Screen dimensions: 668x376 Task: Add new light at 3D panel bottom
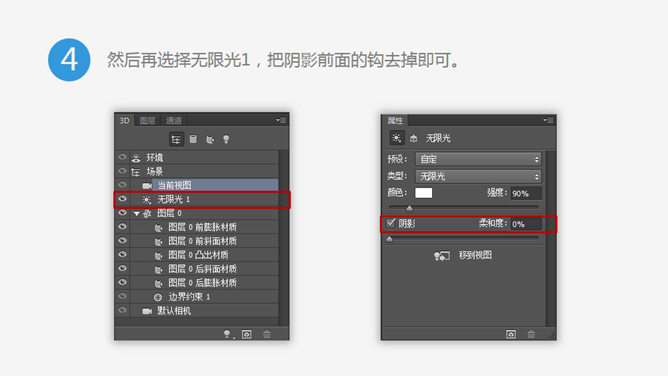[x=228, y=334]
